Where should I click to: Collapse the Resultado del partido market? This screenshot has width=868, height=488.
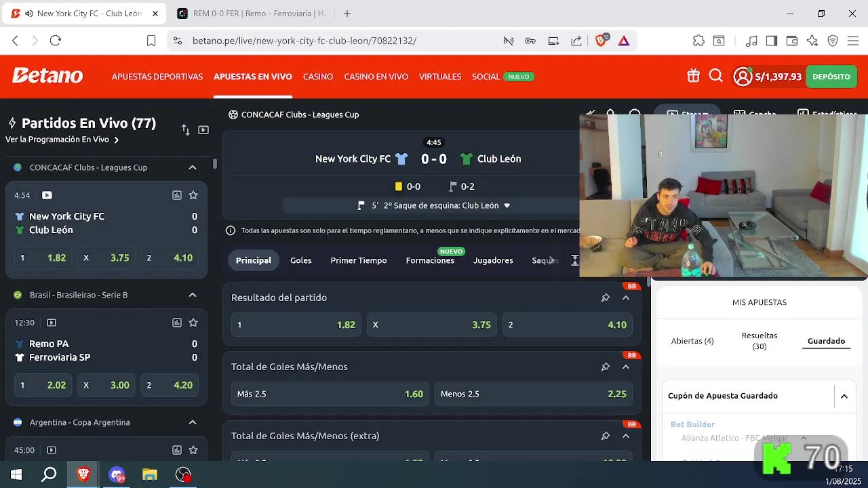coord(626,298)
